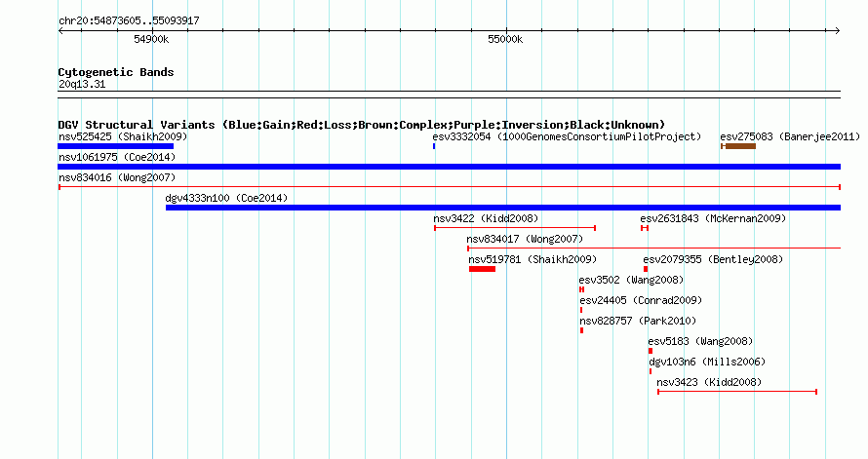Open esv3502 (Wang2008) variant label
The width and height of the screenshot is (868, 459).
pos(631,280)
